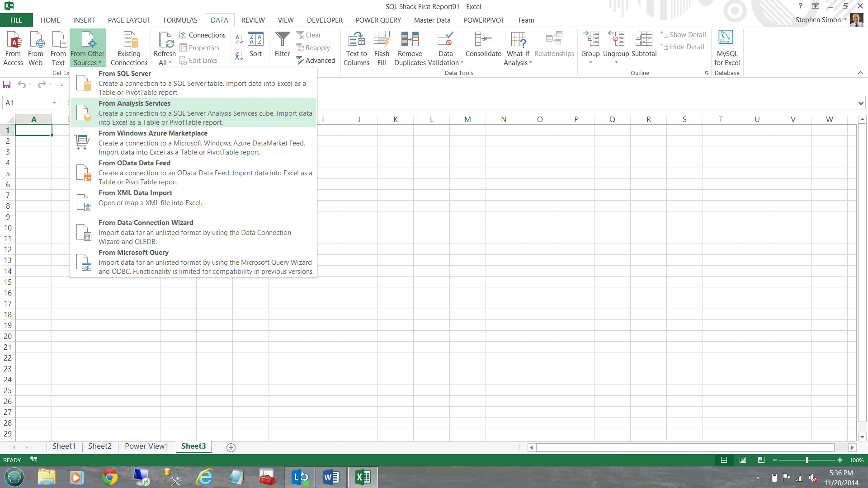The image size is (868, 488).
Task: Open the Name Box dropdown arrow
Action: point(54,103)
